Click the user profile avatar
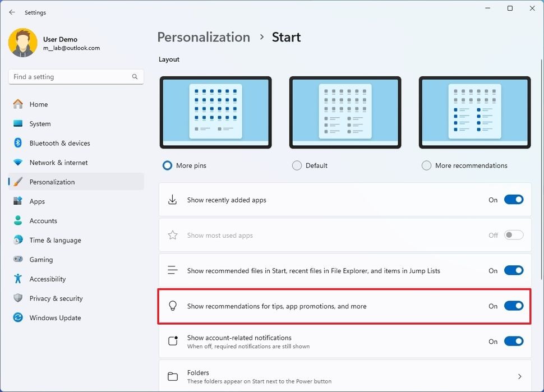 pyautogui.click(x=23, y=43)
